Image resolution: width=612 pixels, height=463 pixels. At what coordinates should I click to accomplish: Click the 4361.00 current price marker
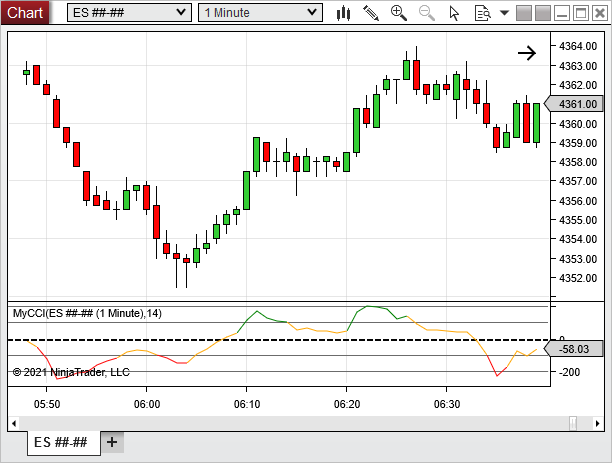578,104
